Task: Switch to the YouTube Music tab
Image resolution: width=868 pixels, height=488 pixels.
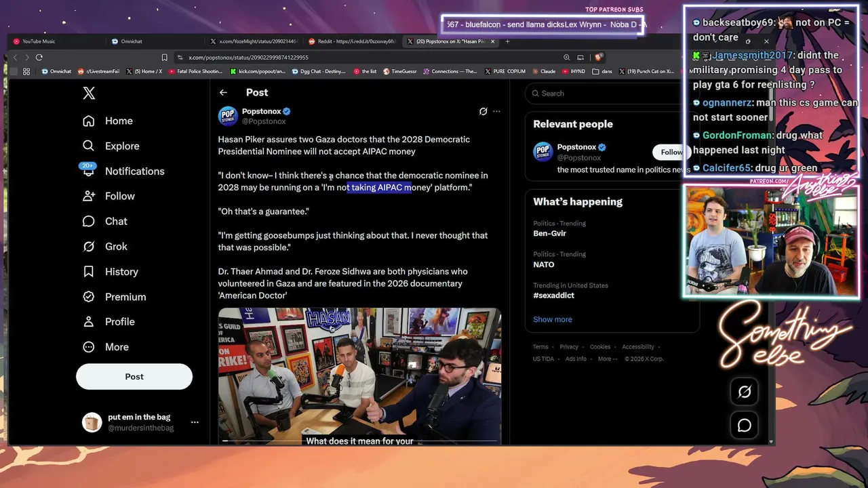Action: click(56, 41)
